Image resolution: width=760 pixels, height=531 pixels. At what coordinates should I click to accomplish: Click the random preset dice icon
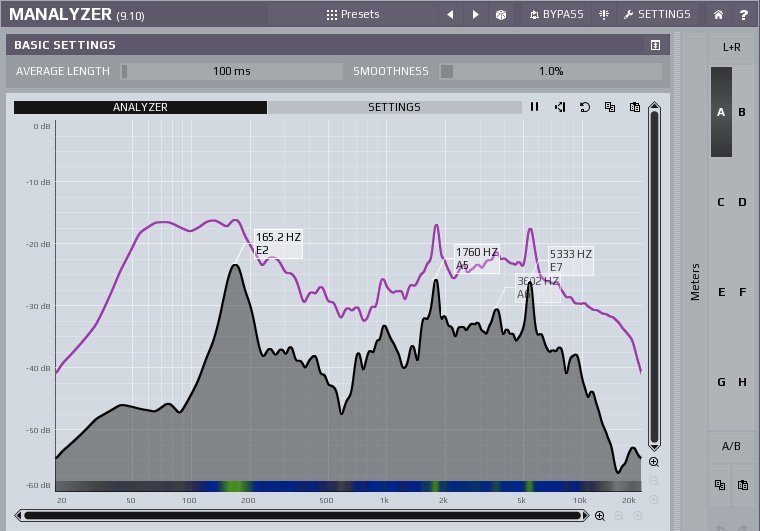coord(501,15)
